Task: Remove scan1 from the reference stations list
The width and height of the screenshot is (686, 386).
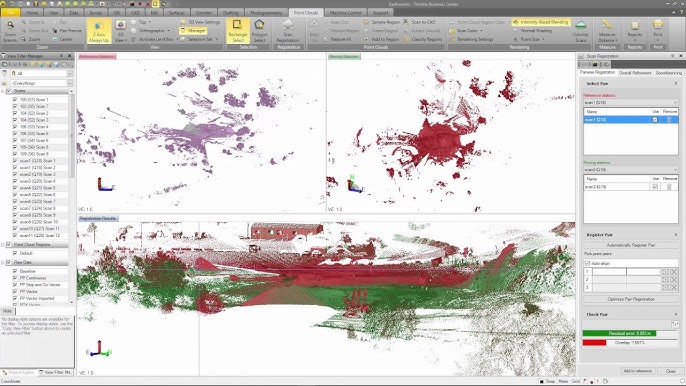Action: tap(669, 119)
